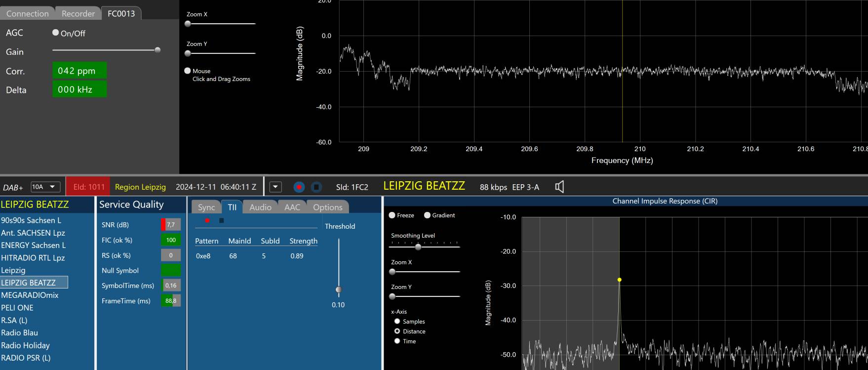Enable the Freeze option for CIR
This screenshot has width=868, height=370.
tap(392, 215)
